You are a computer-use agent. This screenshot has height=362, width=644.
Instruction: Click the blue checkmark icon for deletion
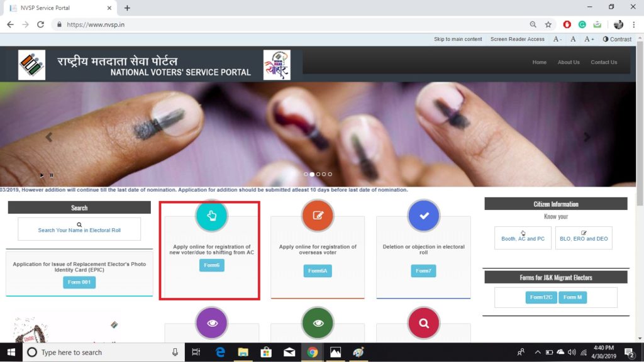point(423,216)
